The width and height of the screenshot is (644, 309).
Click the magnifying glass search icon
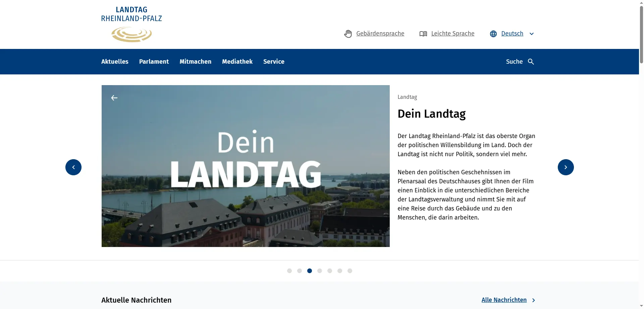pyautogui.click(x=531, y=62)
